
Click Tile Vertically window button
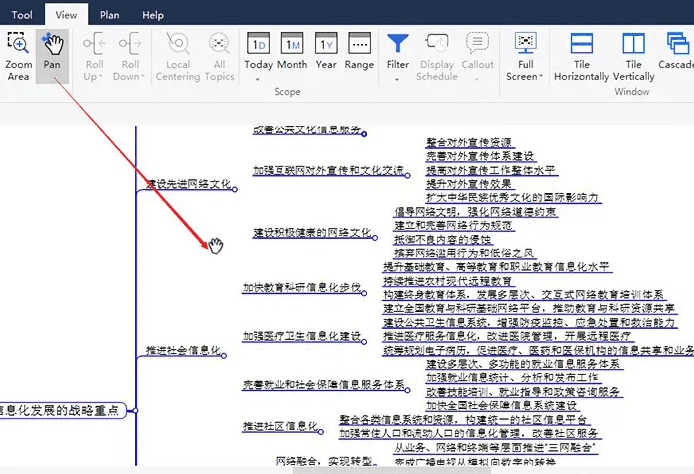[x=633, y=56]
